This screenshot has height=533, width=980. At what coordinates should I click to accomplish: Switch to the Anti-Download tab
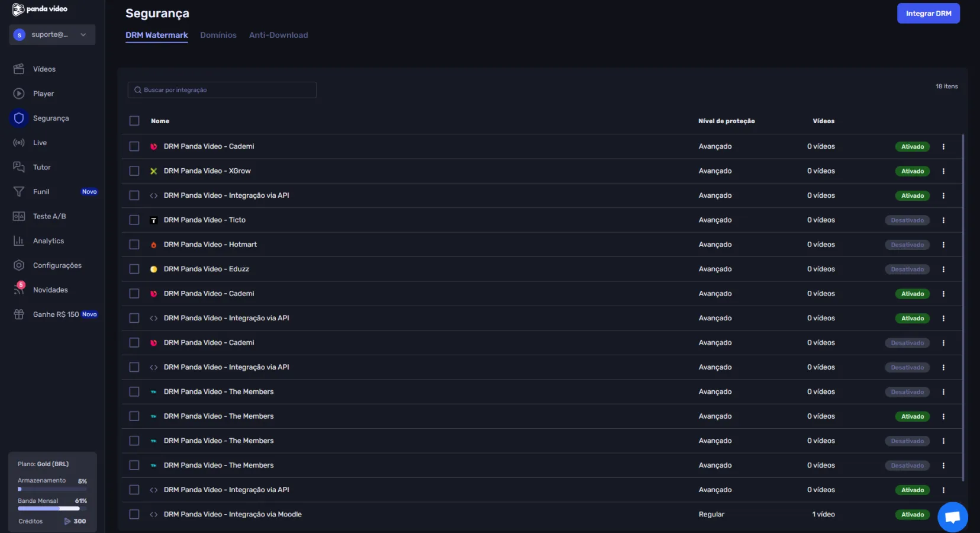279,36
